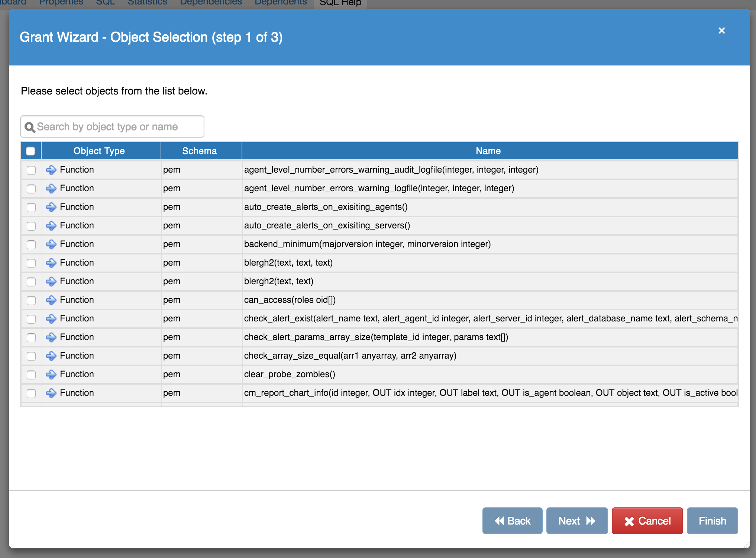Tick checkbox for check_alert_exist function
Viewport: 756px width, 558px height.
tap(31, 319)
